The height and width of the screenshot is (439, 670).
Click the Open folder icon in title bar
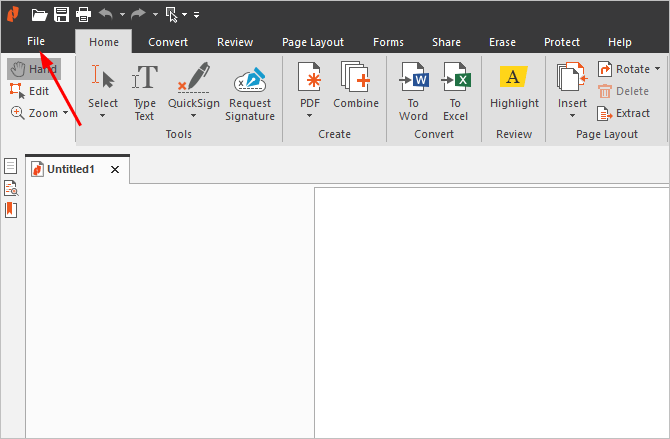[x=39, y=14]
